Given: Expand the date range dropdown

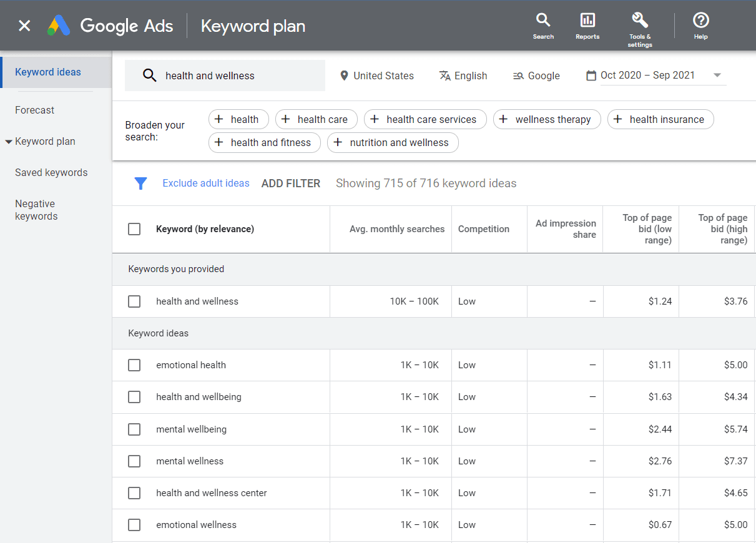Looking at the screenshot, I should (x=717, y=75).
